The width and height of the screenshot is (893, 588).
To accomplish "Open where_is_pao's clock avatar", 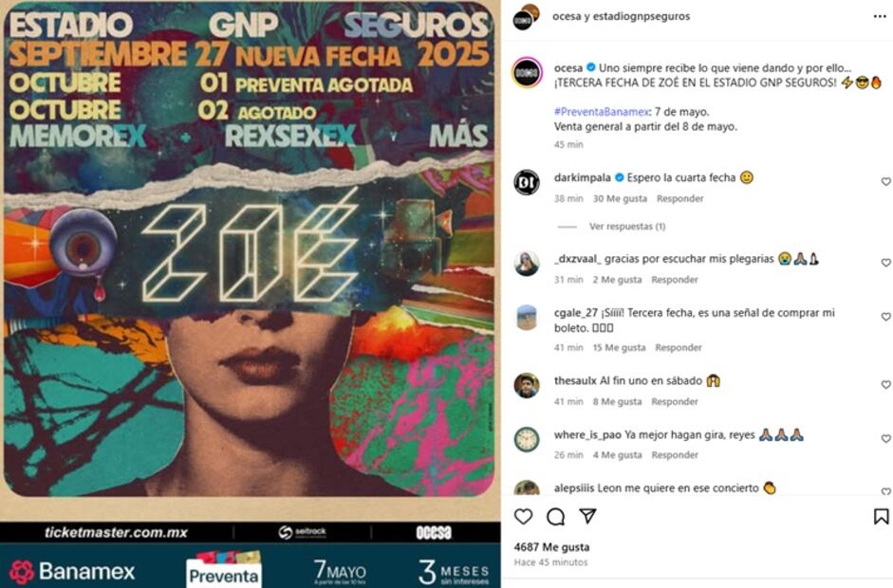I will coord(527,439).
